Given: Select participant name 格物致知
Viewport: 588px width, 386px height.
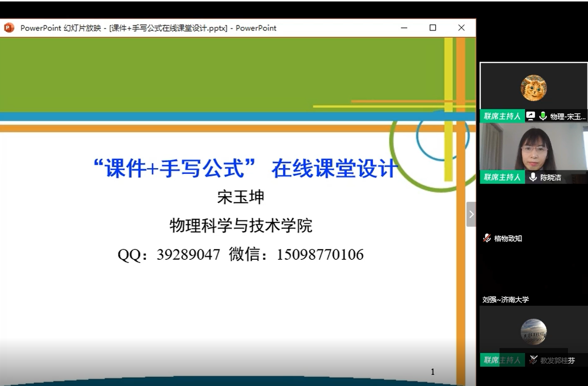Looking at the screenshot, I should 508,238.
